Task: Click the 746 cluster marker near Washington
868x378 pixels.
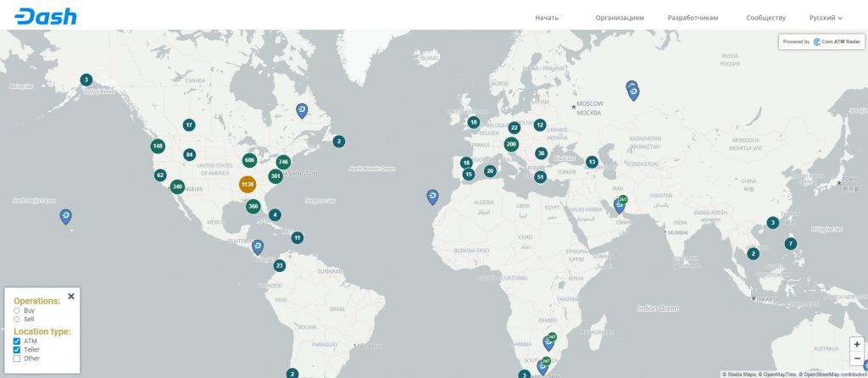Action: tap(283, 162)
